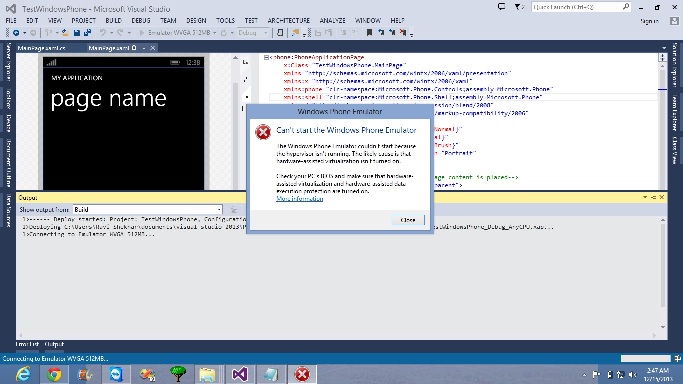The image size is (683, 384).
Task: Click the phone designer preview
Action: 123,123
